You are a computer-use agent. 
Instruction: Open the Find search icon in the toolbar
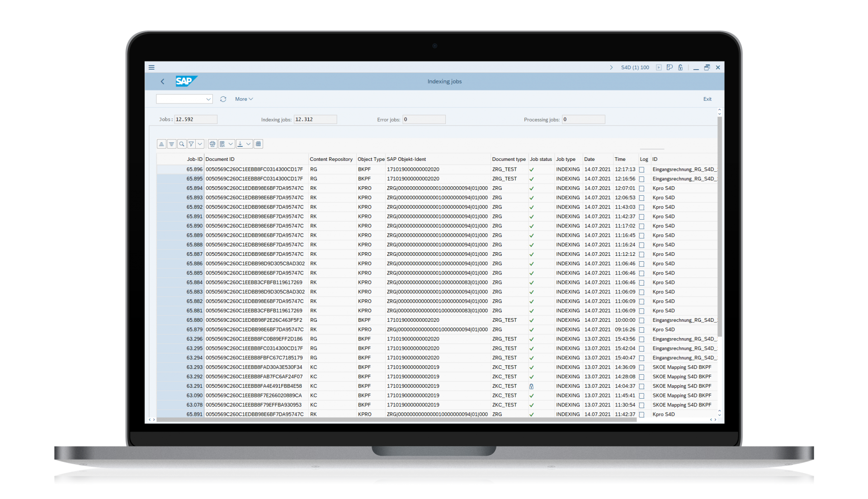click(x=181, y=144)
